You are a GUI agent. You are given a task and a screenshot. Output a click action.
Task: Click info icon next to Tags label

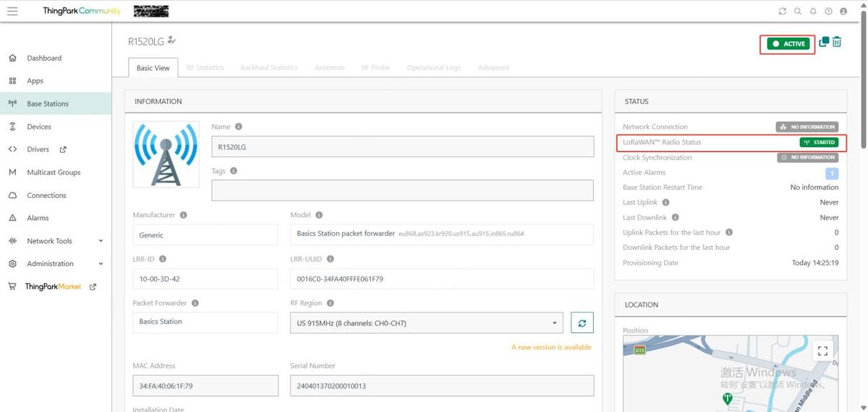(234, 171)
